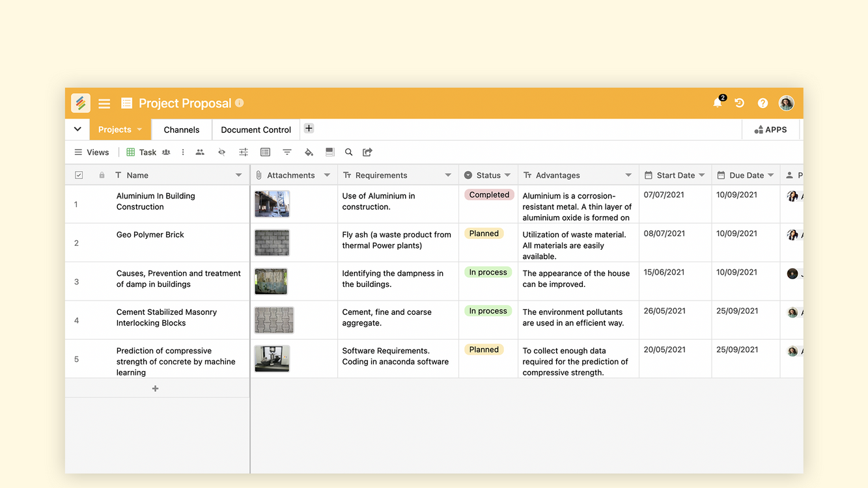
Task: Open the filter rows tool
Action: point(287,152)
